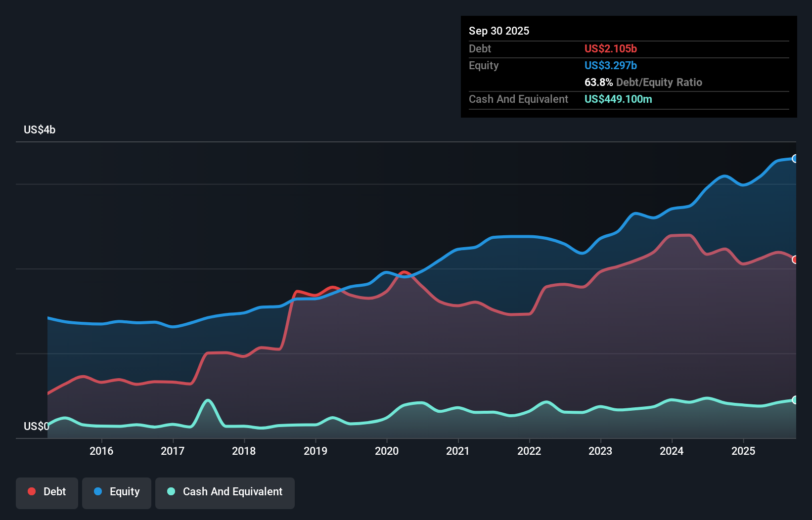Toggle the Cash And Equivalent legend button
The width and height of the screenshot is (812, 520).
(x=225, y=493)
